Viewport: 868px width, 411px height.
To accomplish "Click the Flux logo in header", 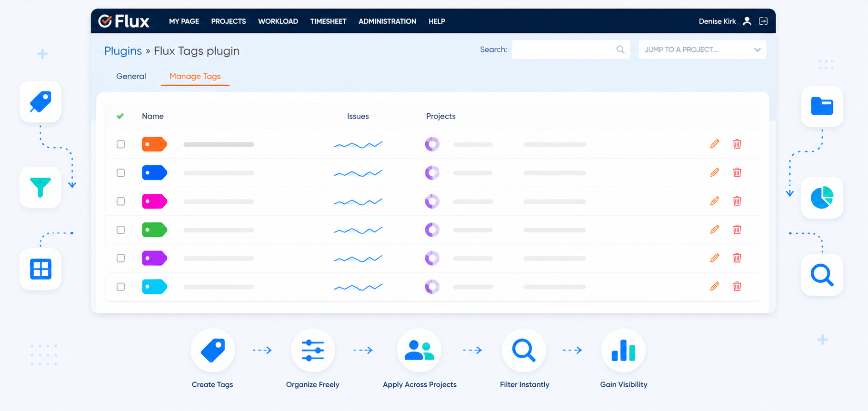I will click(124, 21).
